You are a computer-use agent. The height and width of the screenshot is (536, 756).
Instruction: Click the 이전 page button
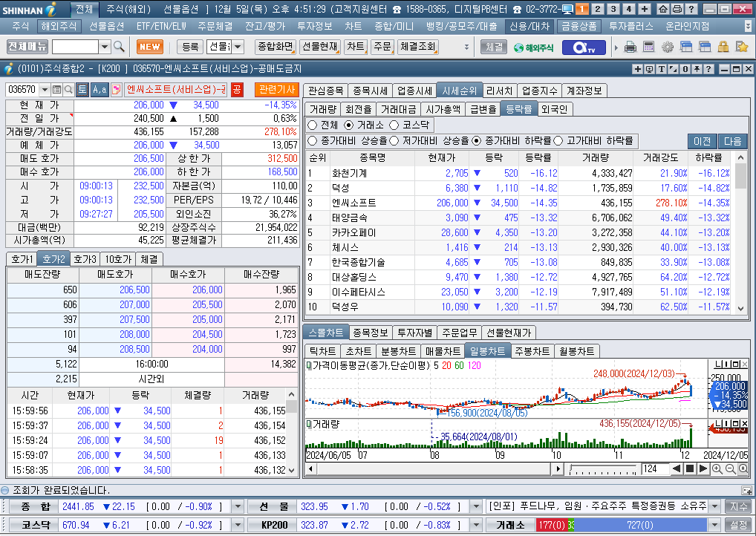pyautogui.click(x=702, y=141)
